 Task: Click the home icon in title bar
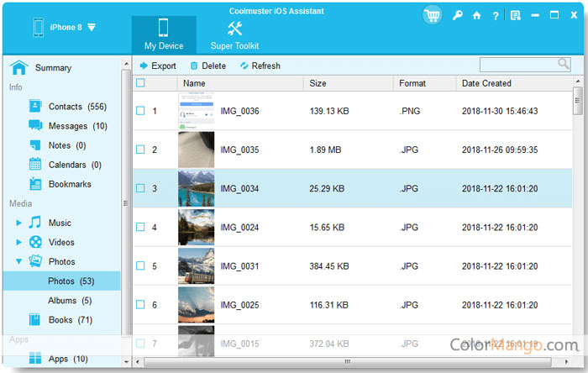[x=476, y=15]
